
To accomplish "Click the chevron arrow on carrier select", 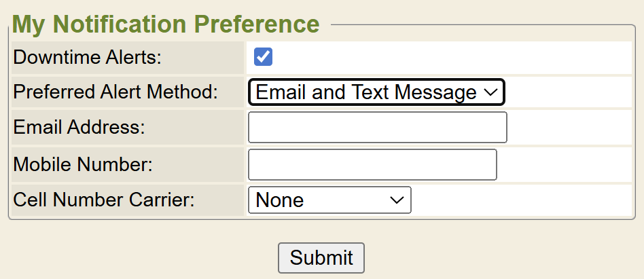I will [397, 200].
